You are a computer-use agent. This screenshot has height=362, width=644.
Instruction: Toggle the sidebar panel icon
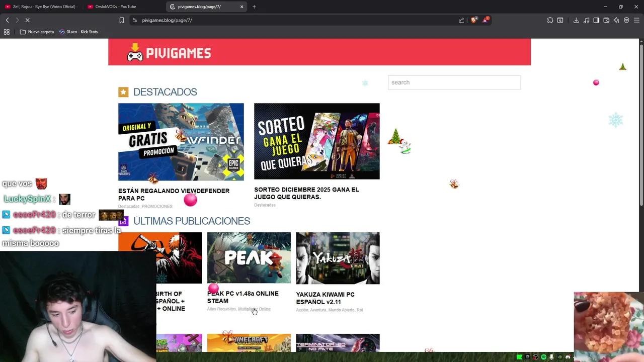click(x=596, y=20)
